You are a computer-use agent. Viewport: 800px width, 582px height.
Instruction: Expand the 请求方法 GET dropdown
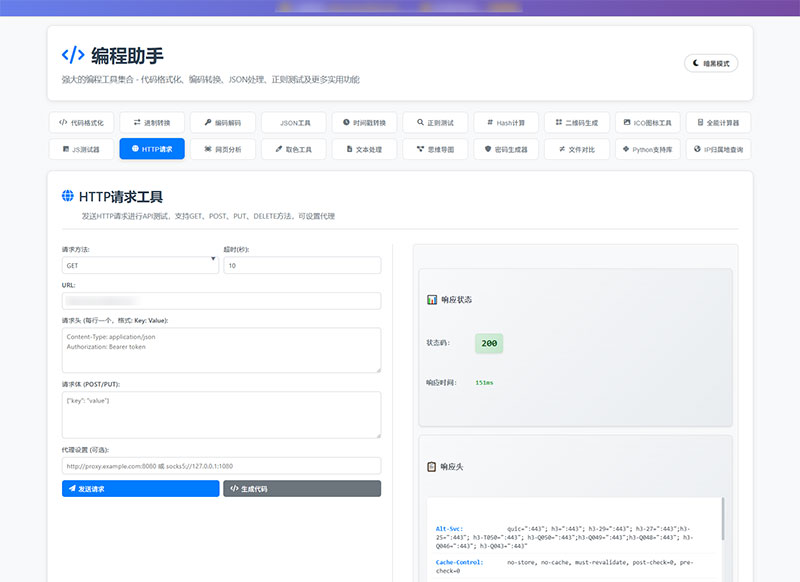pyautogui.click(x=140, y=265)
